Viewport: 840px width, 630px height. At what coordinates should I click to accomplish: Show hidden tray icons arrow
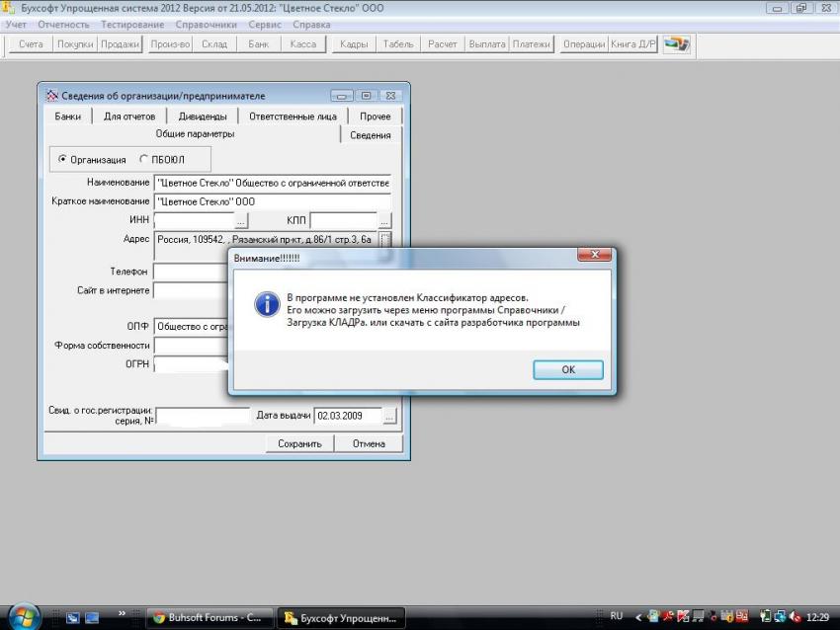638,617
